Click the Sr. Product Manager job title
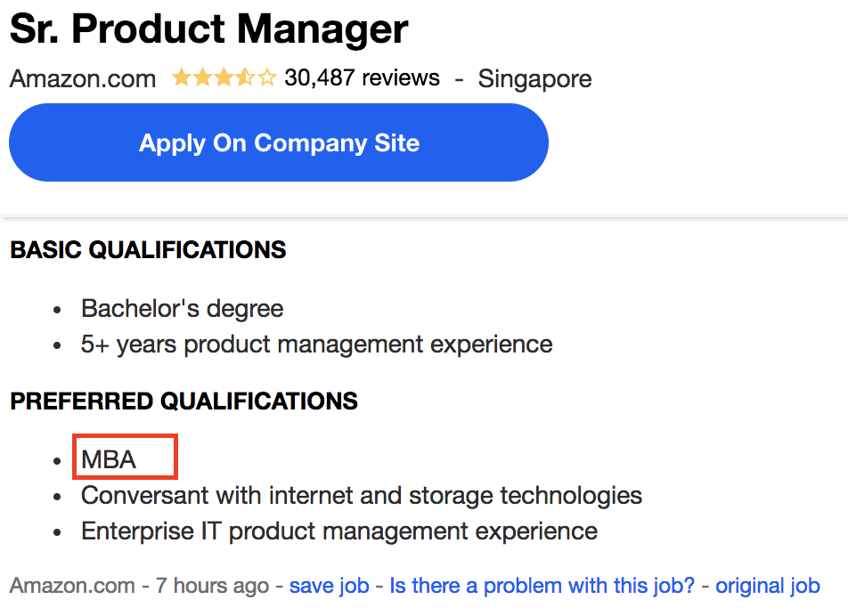This screenshot has width=848, height=616. [x=209, y=29]
